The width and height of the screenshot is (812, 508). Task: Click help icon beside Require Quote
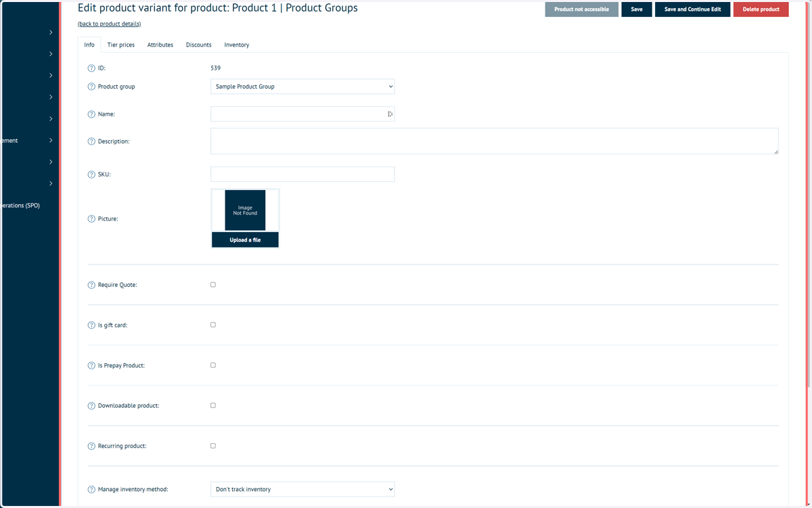click(x=91, y=285)
